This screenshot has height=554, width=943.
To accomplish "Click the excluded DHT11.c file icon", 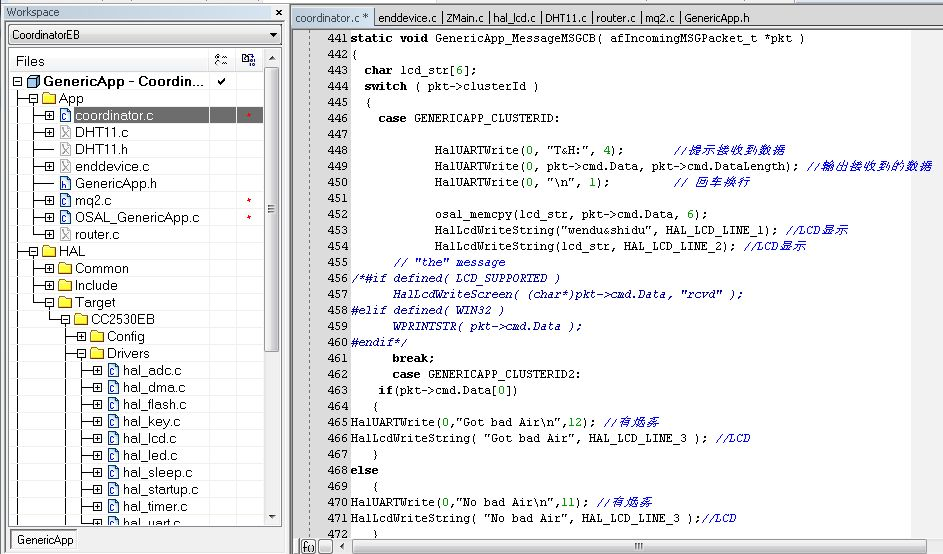I will 65,133.
